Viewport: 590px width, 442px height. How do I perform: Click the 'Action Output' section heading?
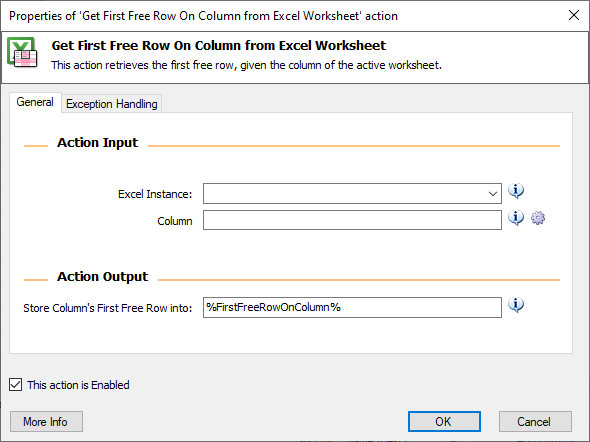pyautogui.click(x=102, y=276)
